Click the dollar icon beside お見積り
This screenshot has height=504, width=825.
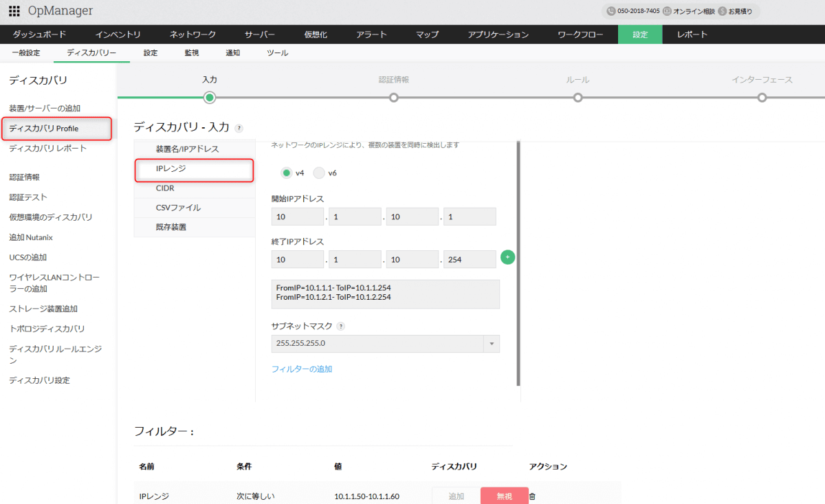click(x=722, y=11)
